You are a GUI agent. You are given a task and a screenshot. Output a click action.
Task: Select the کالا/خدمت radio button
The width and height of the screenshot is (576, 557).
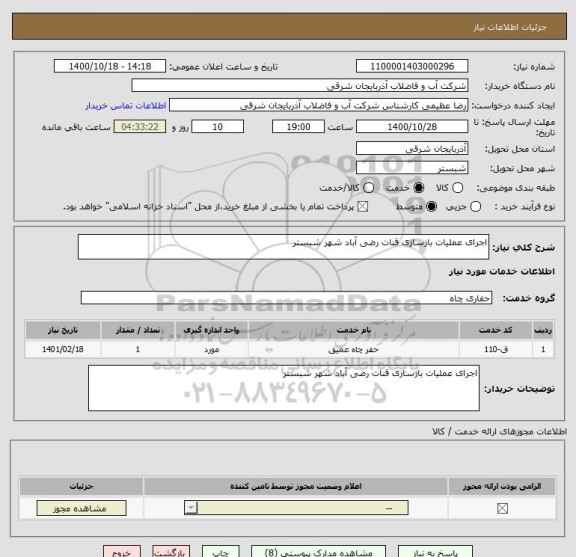[368, 188]
